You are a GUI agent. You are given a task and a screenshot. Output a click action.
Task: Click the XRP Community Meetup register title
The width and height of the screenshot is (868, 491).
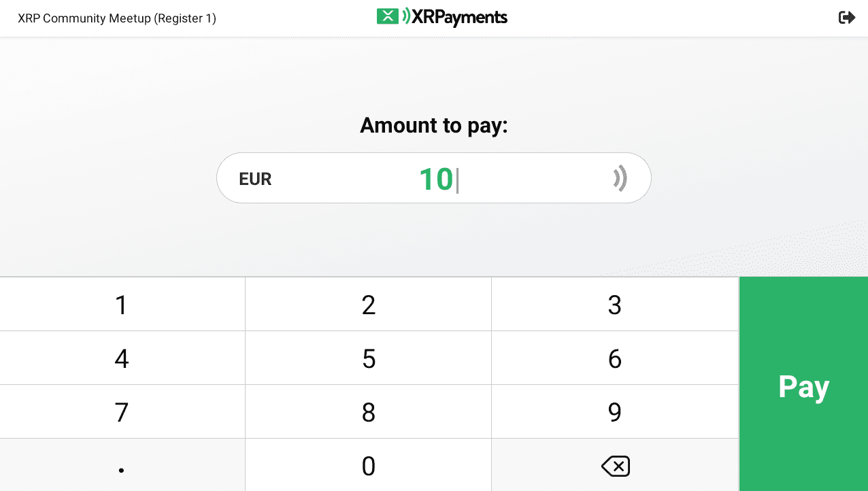117,18
